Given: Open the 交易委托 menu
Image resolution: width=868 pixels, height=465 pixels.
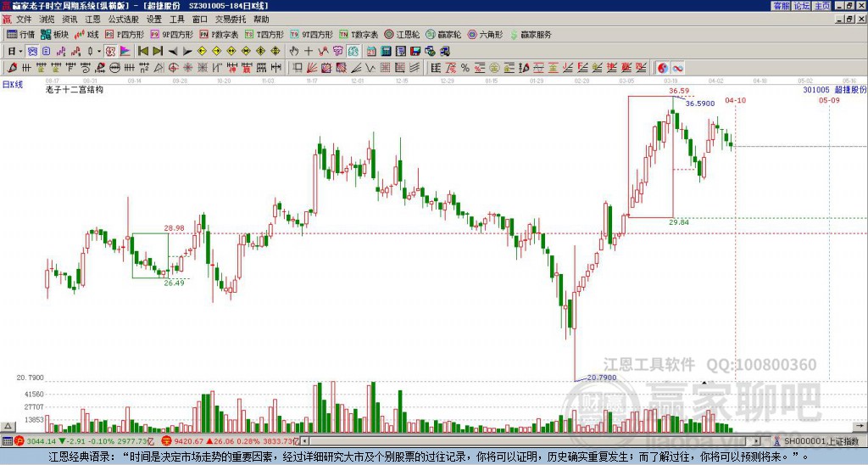Looking at the screenshot, I should [x=231, y=20].
